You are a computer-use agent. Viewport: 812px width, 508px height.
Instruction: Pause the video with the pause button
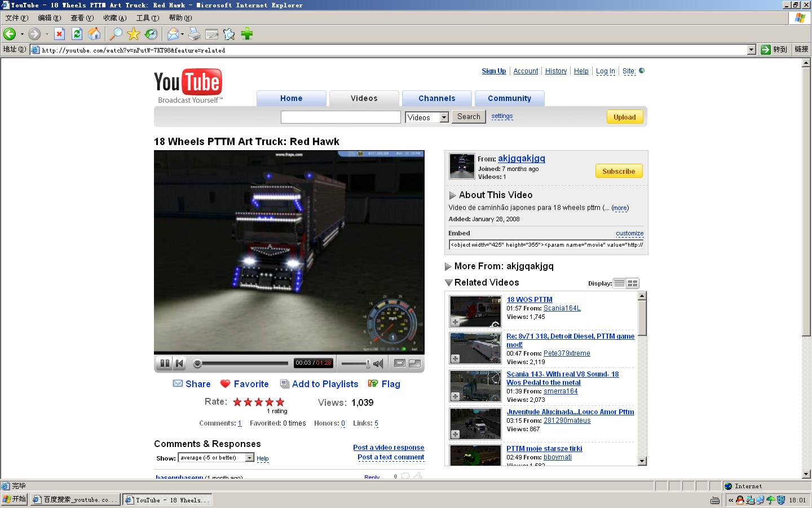(x=165, y=364)
